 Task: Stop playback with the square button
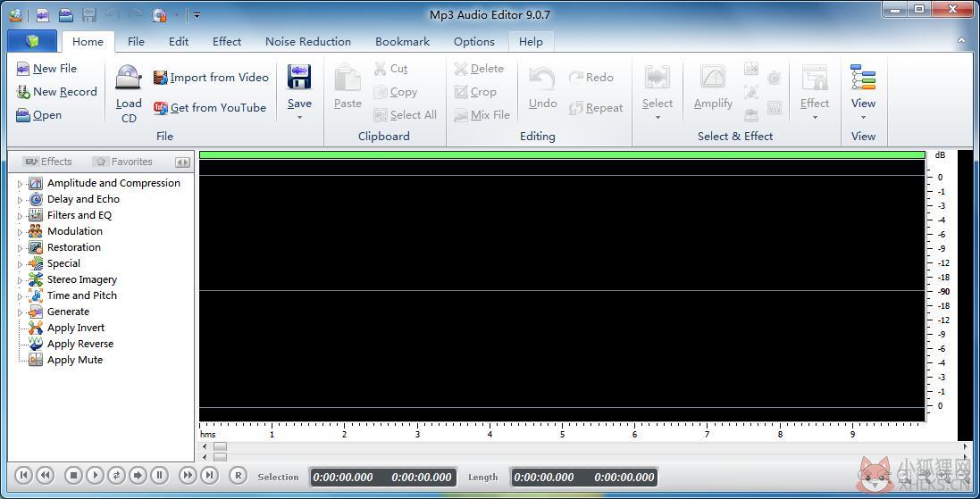click(73, 476)
